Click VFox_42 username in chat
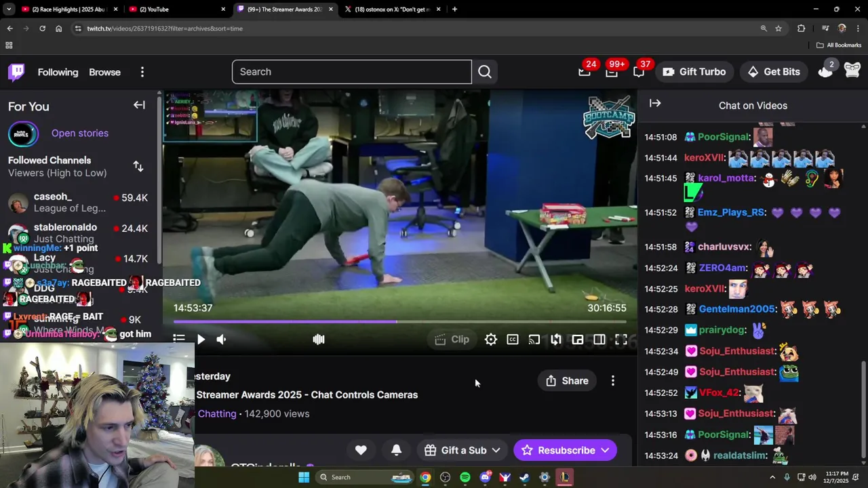The width and height of the screenshot is (868, 488). coord(719,392)
